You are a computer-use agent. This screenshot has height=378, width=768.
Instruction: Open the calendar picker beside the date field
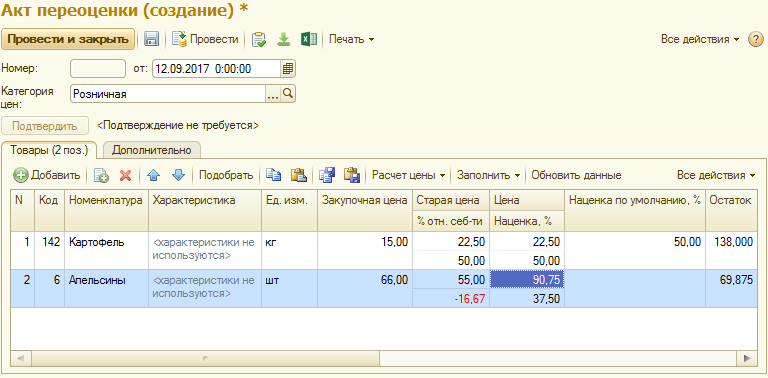[x=288, y=69]
